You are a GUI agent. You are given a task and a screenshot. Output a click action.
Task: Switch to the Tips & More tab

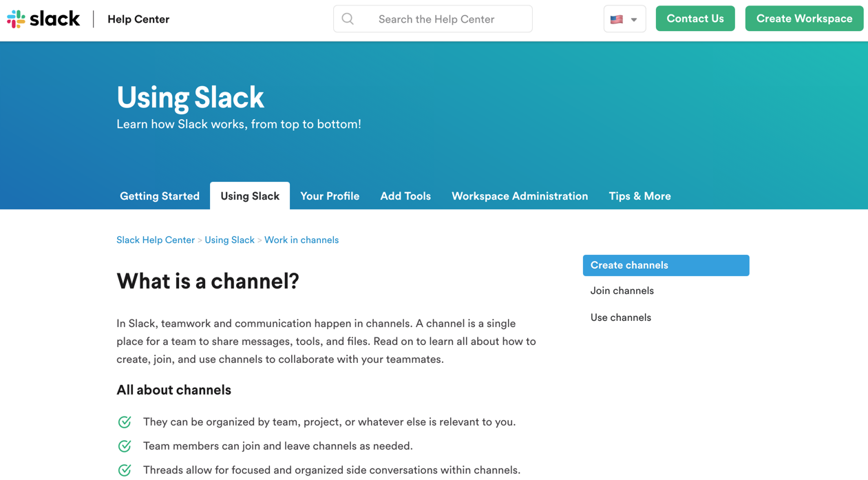point(639,196)
